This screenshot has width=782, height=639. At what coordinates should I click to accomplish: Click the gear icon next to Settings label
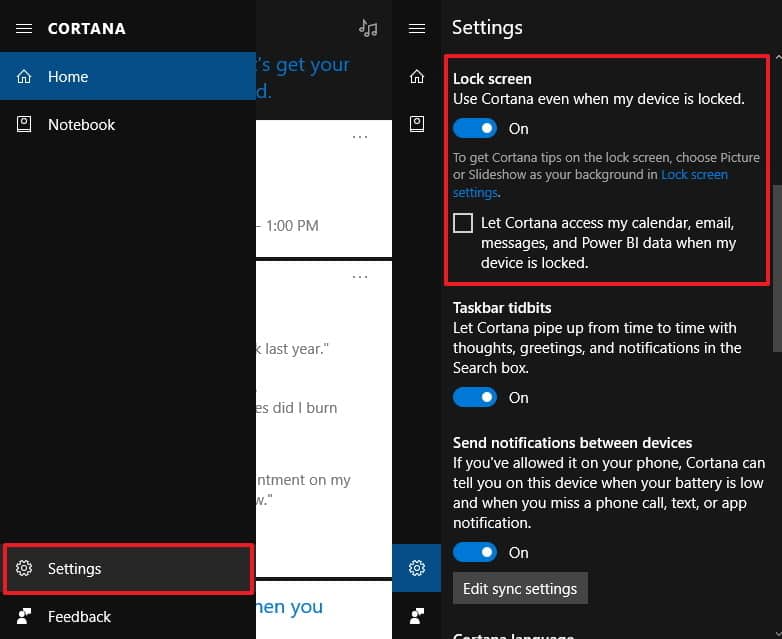click(24, 568)
